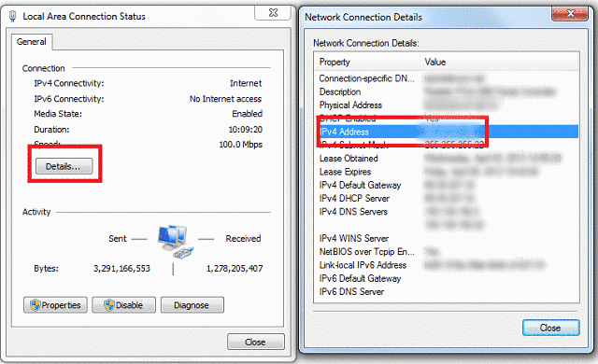
Task: Select the Lease Expires row
Action: pyautogui.click(x=447, y=172)
